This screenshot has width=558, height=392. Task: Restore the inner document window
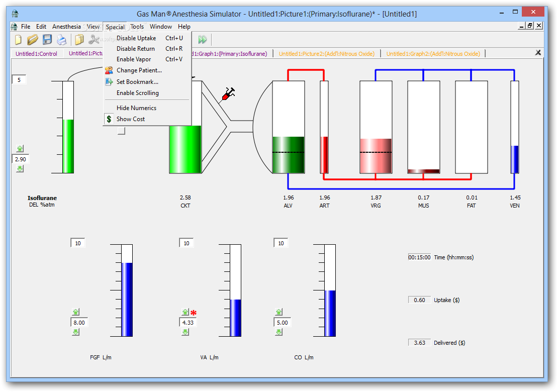point(530,26)
